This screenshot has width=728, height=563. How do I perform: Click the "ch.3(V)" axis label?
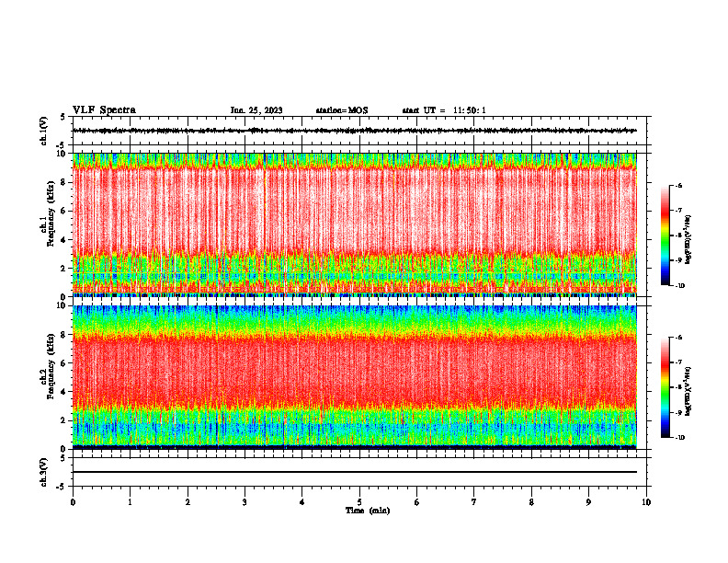[44, 472]
